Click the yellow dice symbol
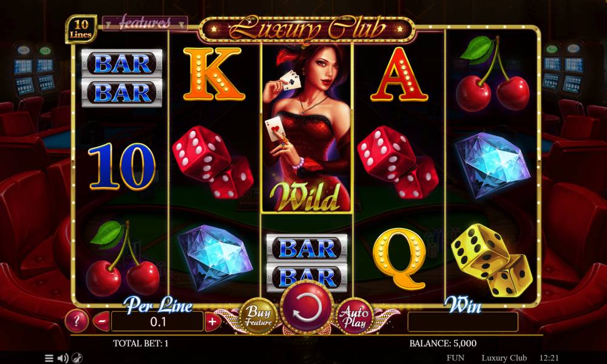 coord(492,260)
